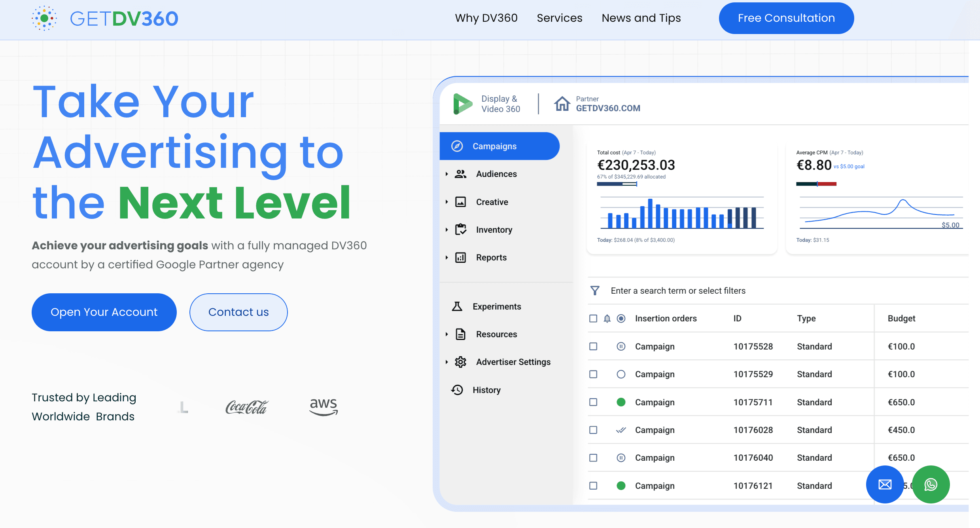Image resolution: width=980 pixels, height=528 pixels.
Task: Click the History clock icon
Action: 457,390
